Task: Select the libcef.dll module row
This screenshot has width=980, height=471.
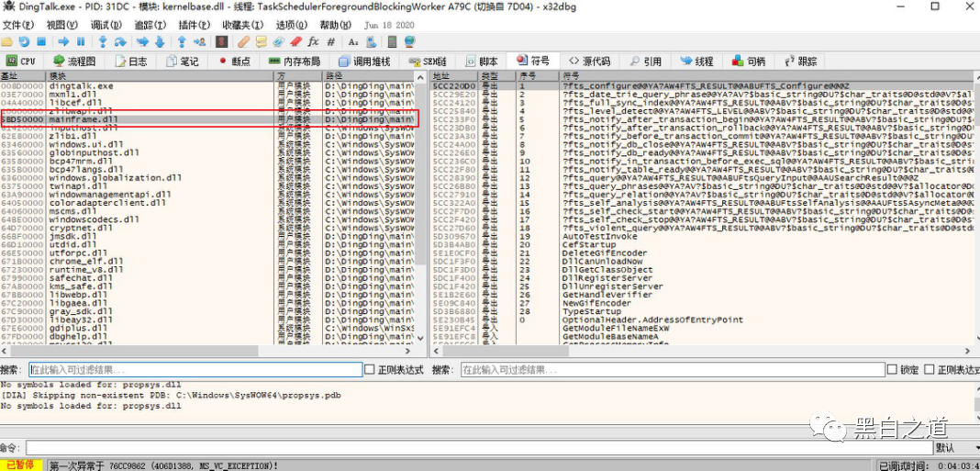Action: [208, 103]
